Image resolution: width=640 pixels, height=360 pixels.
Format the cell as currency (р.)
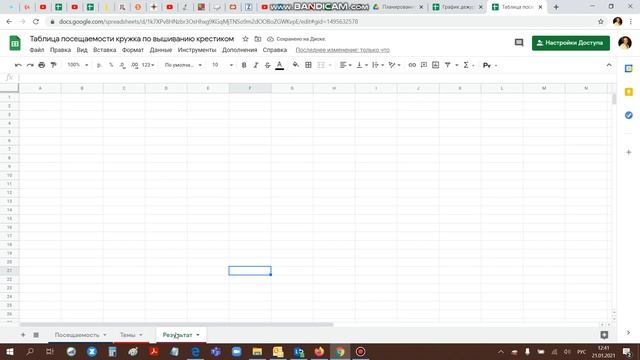point(99,65)
